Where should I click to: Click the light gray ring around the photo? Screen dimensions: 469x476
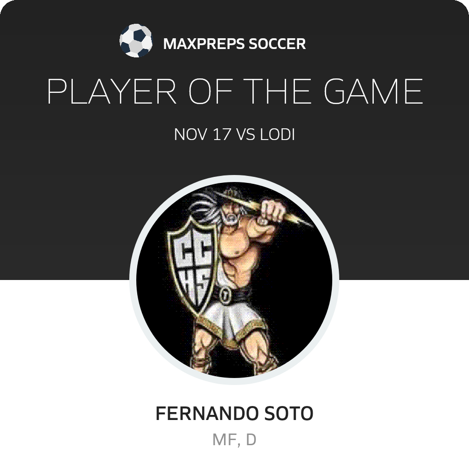pos(133,280)
